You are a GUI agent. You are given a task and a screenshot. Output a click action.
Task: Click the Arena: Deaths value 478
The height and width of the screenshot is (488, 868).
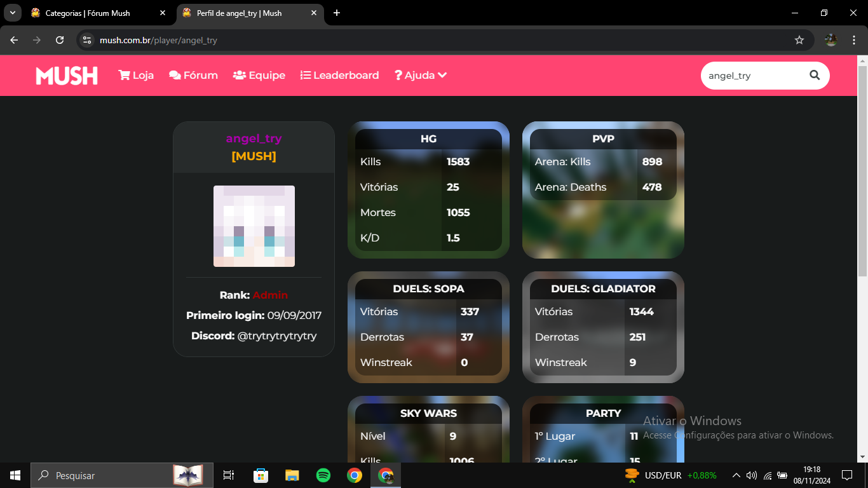pos(652,187)
